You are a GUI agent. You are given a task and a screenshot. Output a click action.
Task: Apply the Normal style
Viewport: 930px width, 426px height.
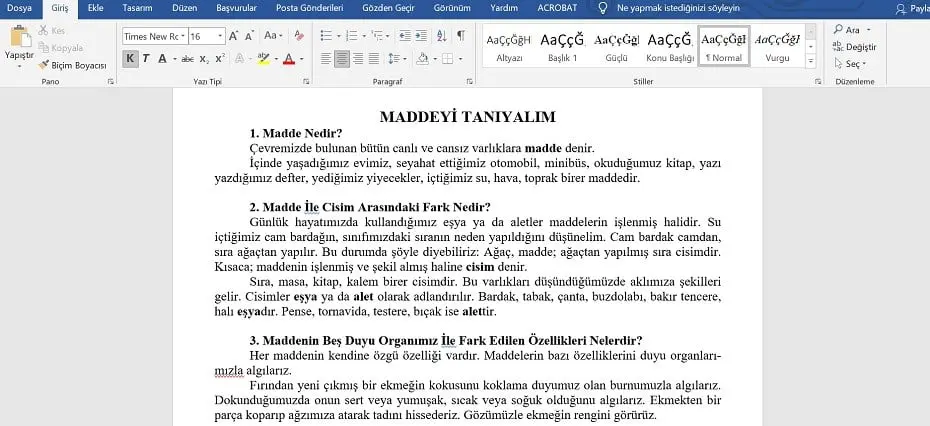click(724, 47)
